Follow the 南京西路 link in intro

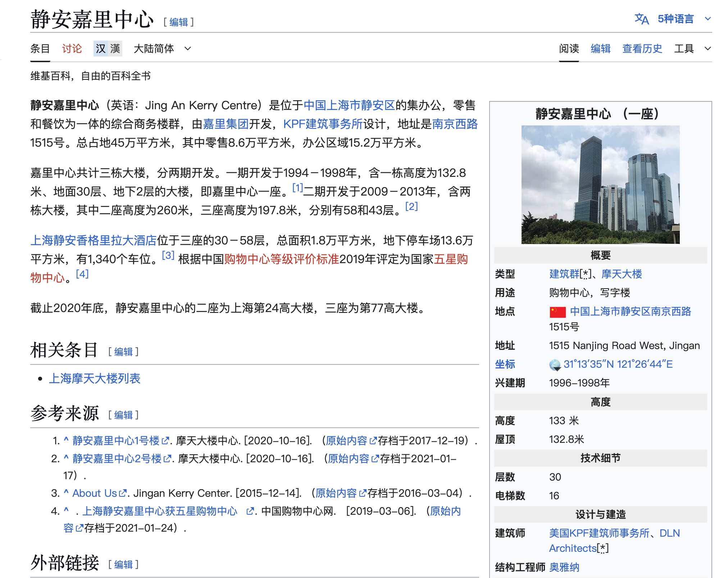(x=455, y=124)
